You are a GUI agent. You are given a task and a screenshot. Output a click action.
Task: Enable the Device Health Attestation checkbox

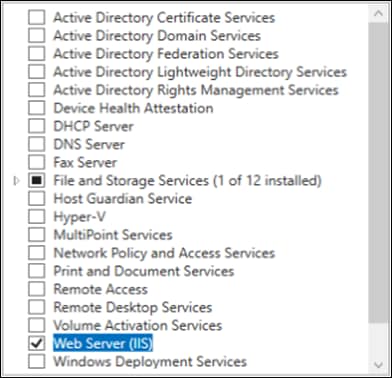tap(37, 108)
